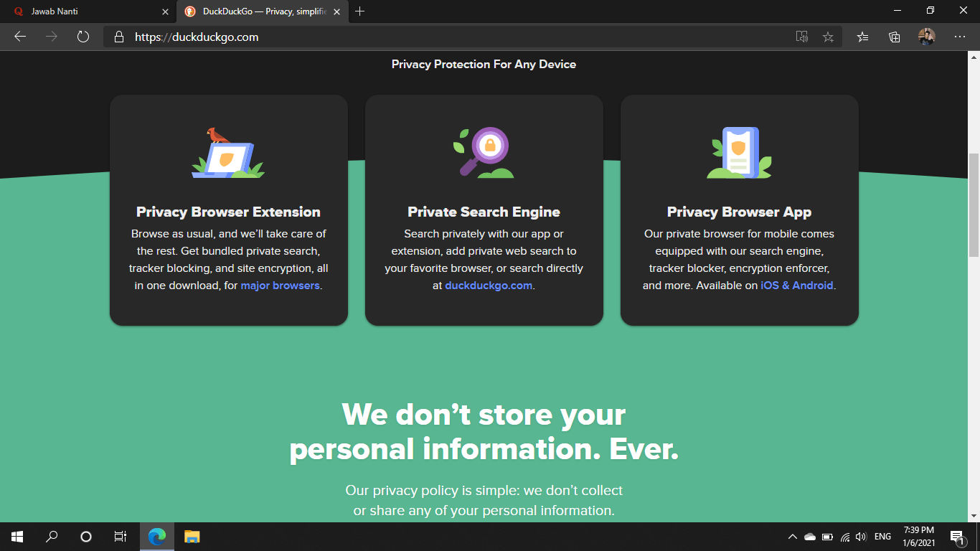980x551 pixels.
Task: Open the duckduckgo.com link
Action: 489,286
